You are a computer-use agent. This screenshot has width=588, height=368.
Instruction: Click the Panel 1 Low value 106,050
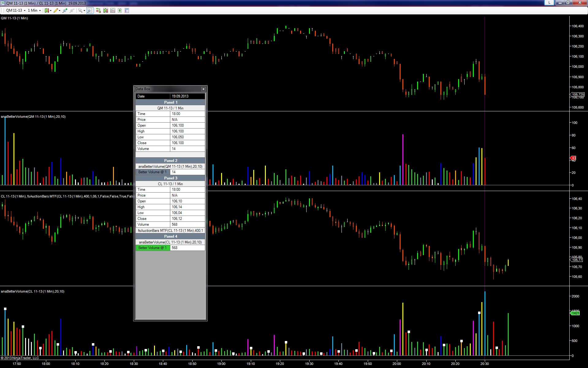(187, 137)
